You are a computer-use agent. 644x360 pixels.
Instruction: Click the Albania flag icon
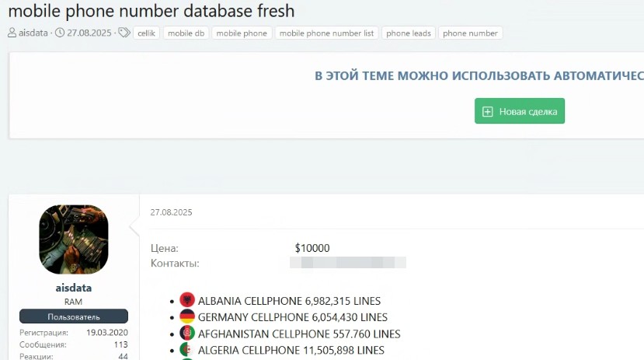click(187, 300)
